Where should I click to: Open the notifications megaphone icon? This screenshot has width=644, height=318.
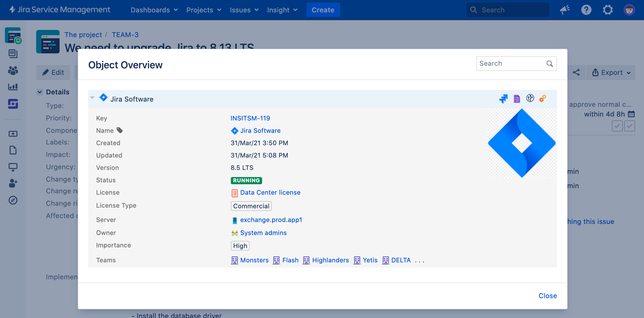pyautogui.click(x=565, y=10)
